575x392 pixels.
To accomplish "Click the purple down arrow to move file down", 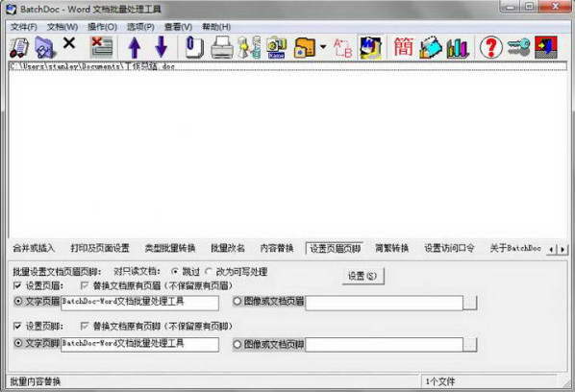I will pyautogui.click(x=161, y=47).
